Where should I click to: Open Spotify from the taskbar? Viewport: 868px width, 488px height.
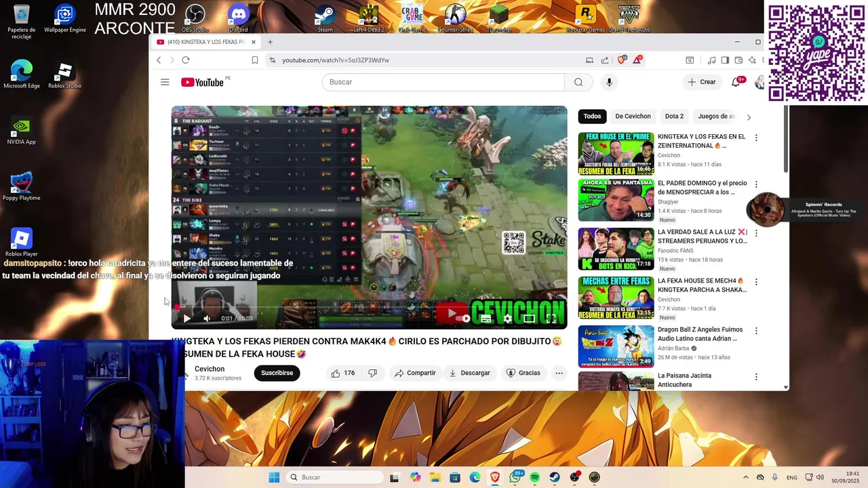click(x=534, y=477)
